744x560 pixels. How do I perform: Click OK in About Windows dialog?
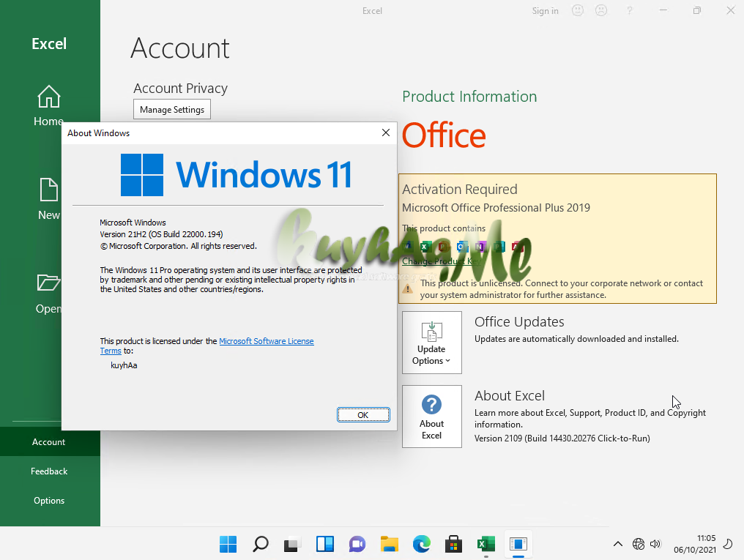click(363, 415)
